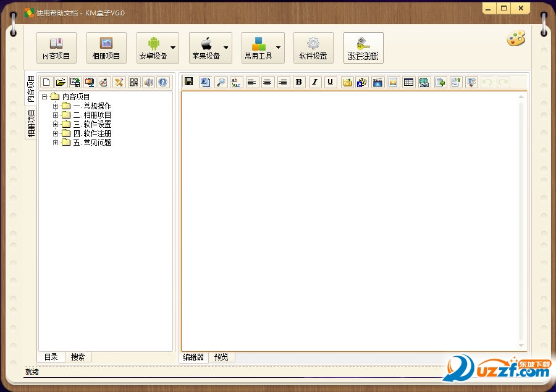
Task: Click the save floppy disk icon in editor
Action: pyautogui.click(x=188, y=82)
